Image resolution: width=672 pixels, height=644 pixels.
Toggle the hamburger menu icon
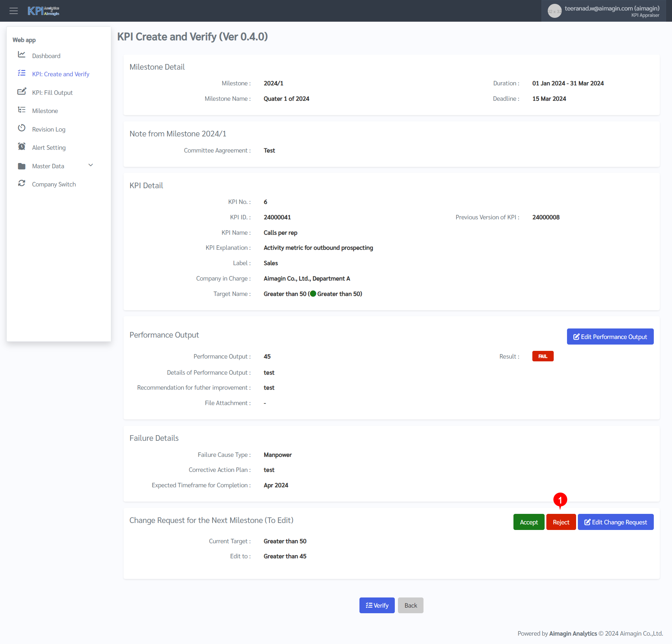[x=14, y=11]
